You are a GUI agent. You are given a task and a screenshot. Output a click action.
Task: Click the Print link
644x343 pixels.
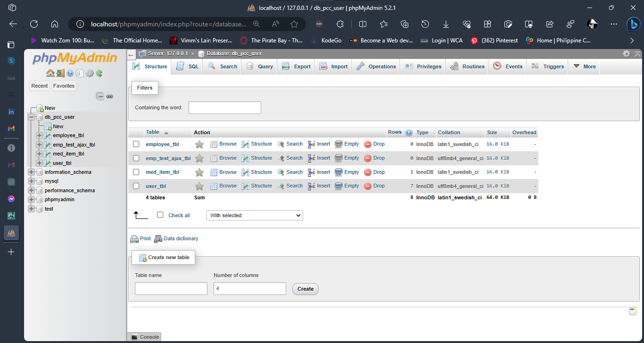(x=140, y=239)
